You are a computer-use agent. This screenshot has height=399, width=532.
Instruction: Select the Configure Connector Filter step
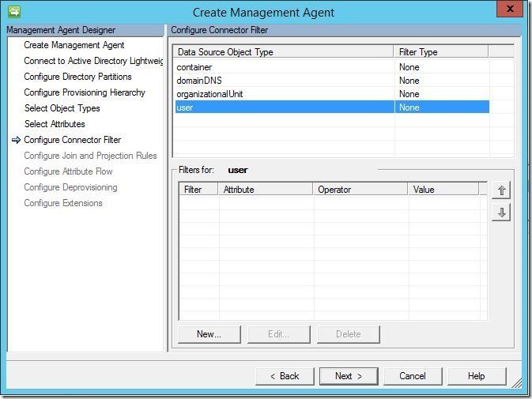(72, 140)
